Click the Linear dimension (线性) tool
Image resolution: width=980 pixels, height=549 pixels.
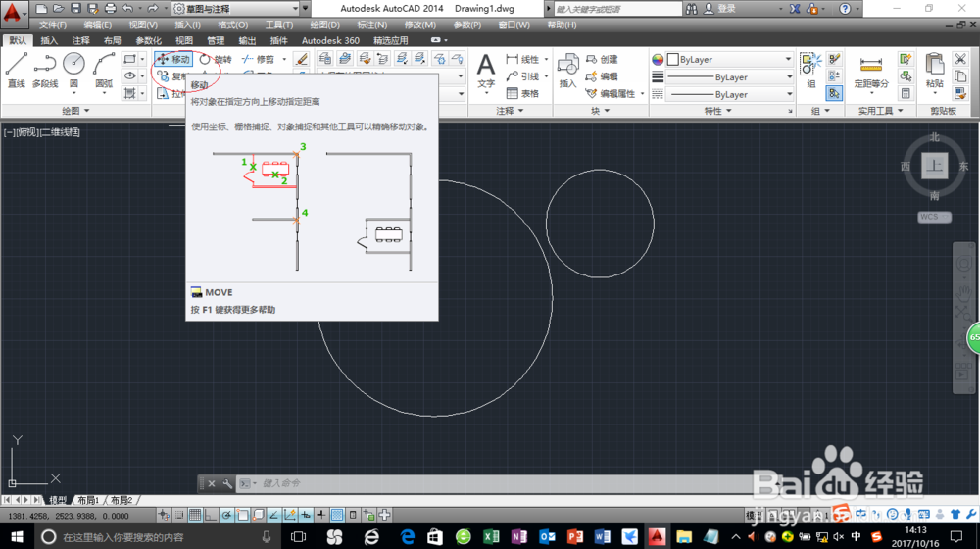pyautogui.click(x=523, y=59)
